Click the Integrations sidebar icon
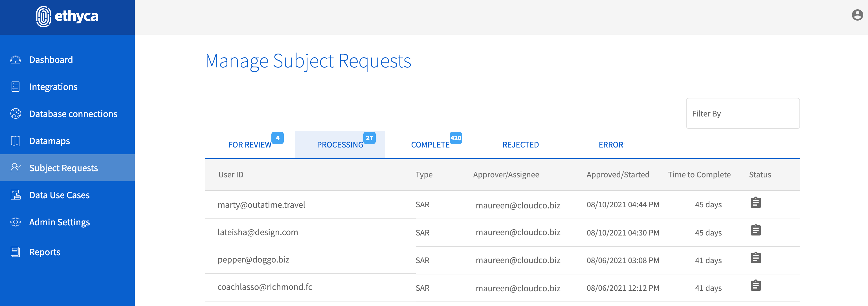This screenshot has width=868, height=306. (x=16, y=87)
